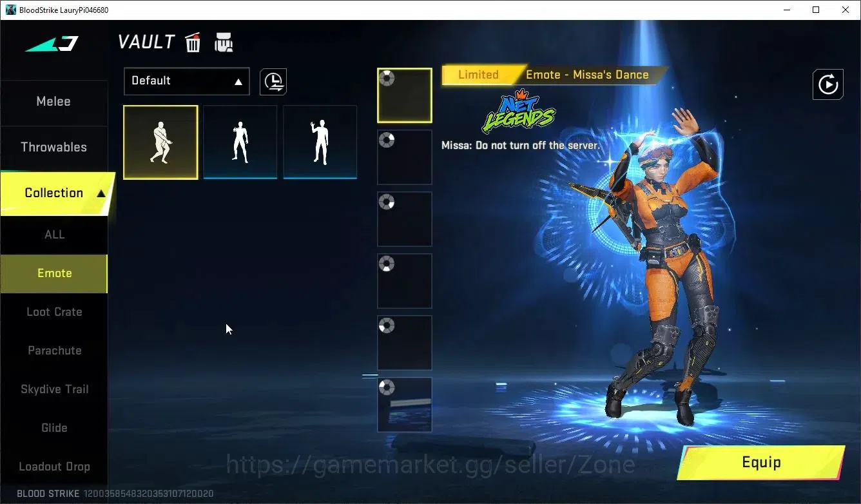Select the Skydive Trail category
The width and height of the screenshot is (861, 504).
tap(54, 389)
